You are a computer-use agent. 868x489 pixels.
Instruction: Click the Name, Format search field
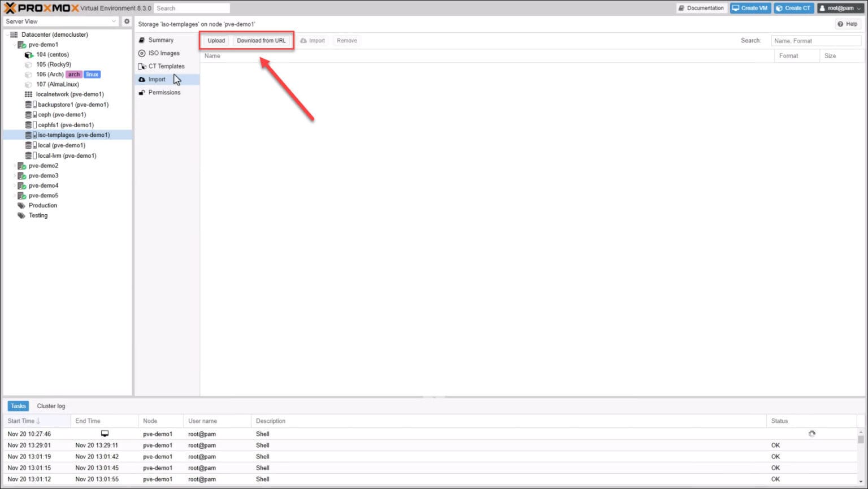(x=816, y=40)
